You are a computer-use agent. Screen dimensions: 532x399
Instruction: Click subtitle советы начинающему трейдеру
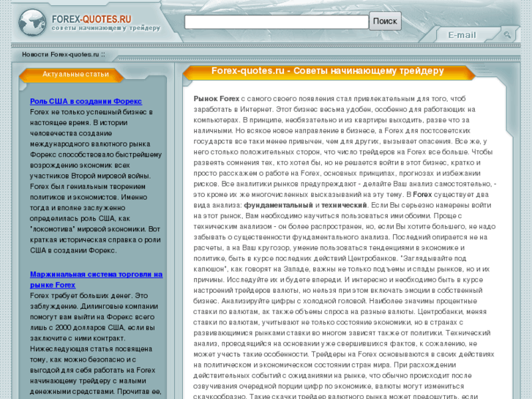coord(106,28)
